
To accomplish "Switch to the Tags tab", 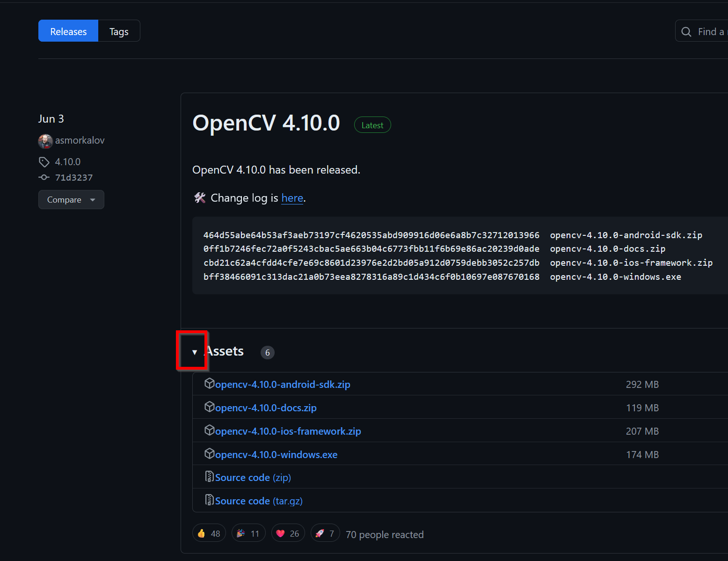I will pos(119,31).
